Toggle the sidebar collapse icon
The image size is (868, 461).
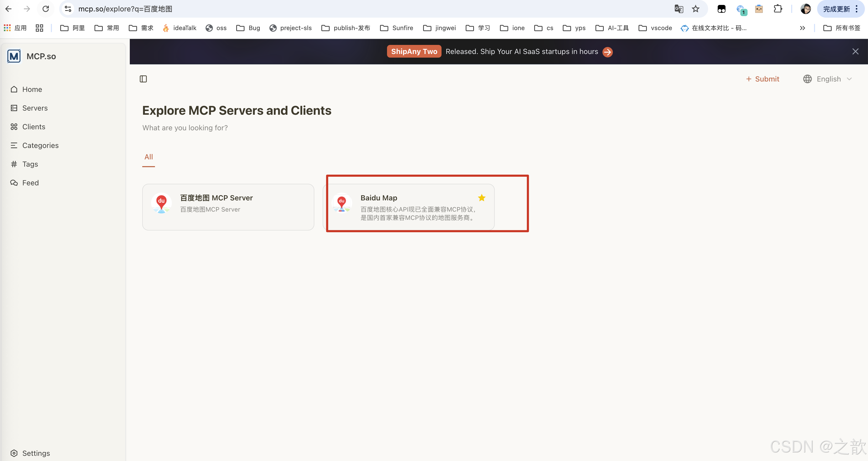[143, 79]
